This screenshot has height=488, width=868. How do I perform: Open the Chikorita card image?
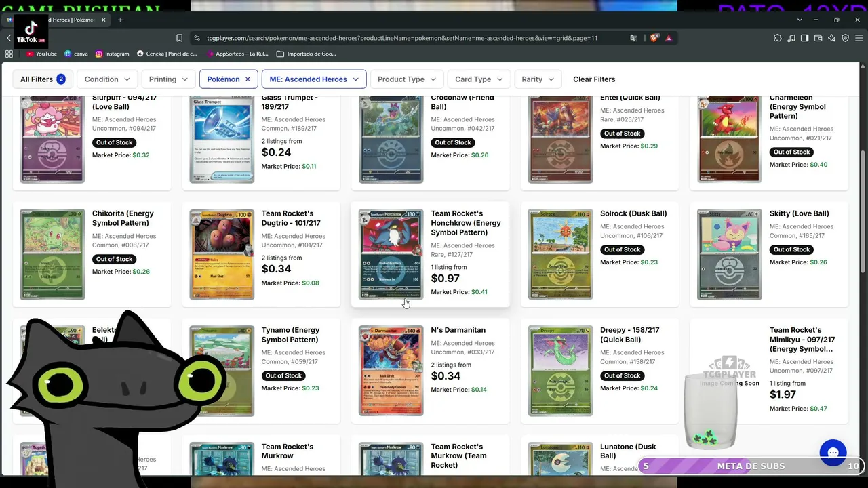52,254
